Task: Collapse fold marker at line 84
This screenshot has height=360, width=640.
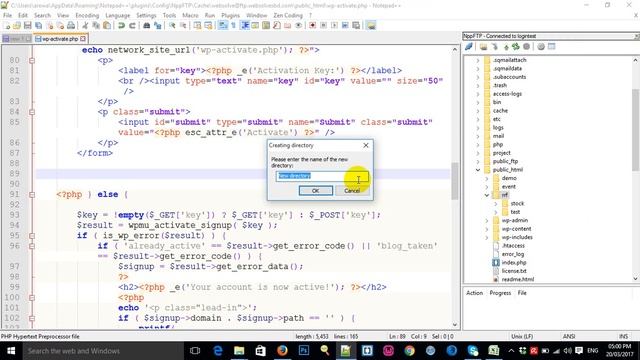Action: pyautogui.click(x=31, y=112)
